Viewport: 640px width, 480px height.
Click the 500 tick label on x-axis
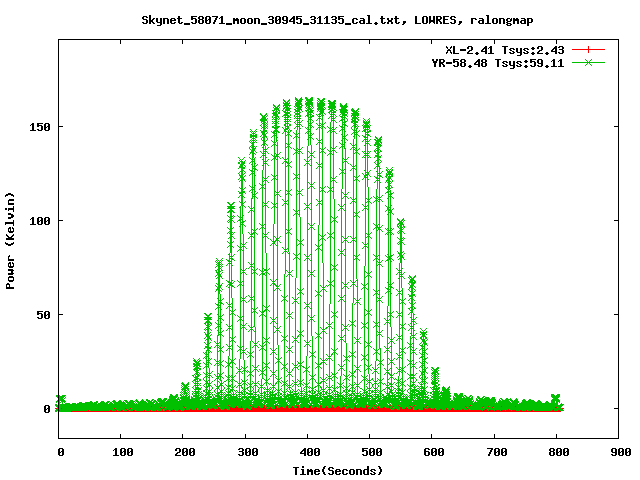[x=370, y=453]
